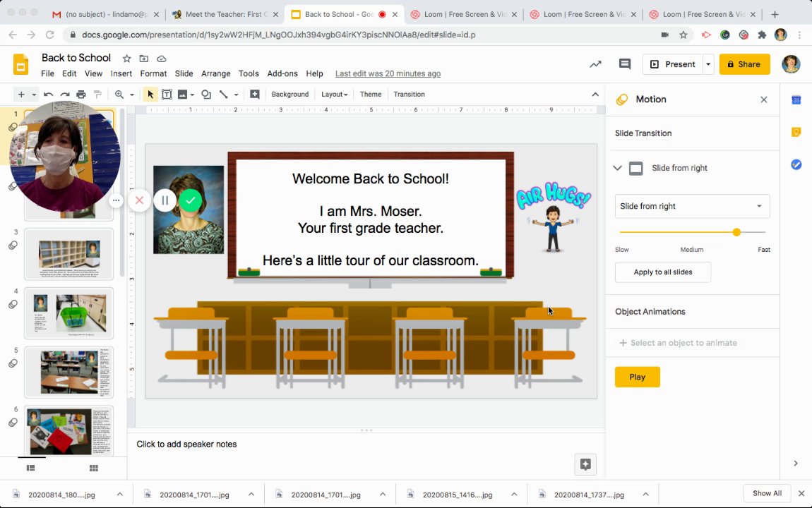The height and width of the screenshot is (508, 812).
Task: Open Loom more options ellipsis
Action: click(116, 200)
